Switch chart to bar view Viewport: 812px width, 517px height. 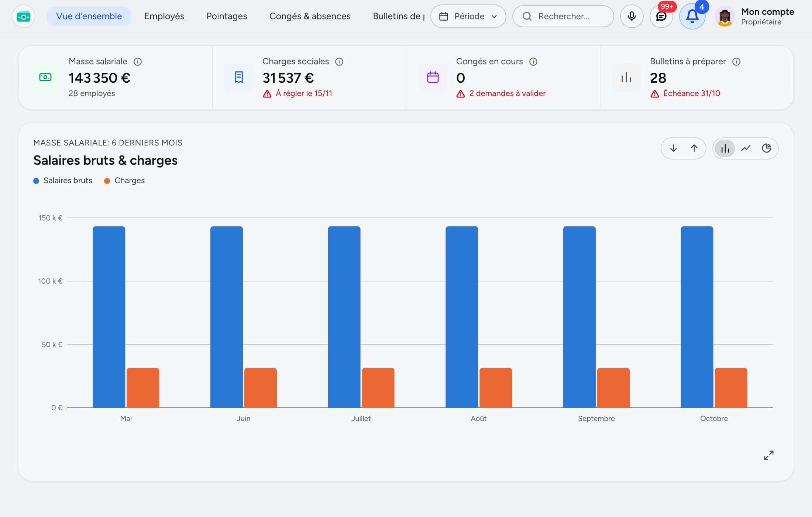[725, 148]
